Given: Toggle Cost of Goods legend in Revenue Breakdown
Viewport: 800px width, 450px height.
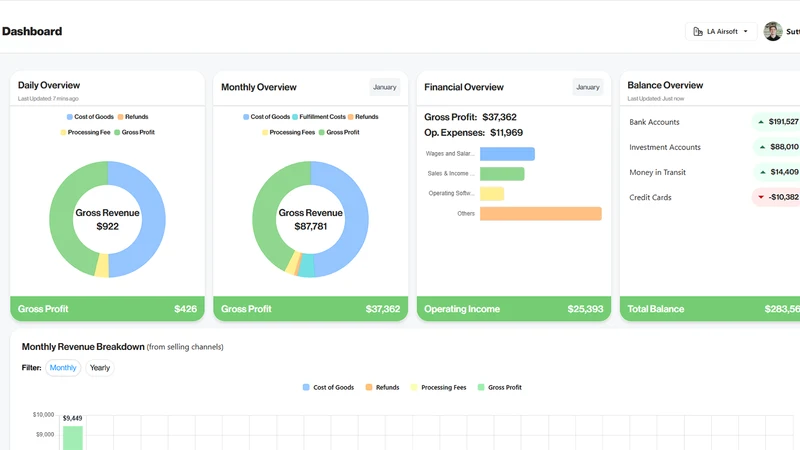Looking at the screenshot, I should (x=328, y=387).
